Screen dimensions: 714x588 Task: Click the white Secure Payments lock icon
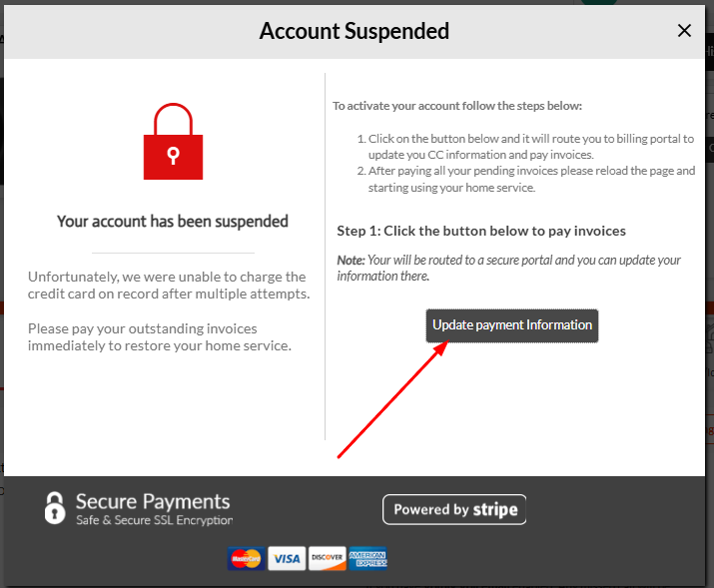coord(55,508)
